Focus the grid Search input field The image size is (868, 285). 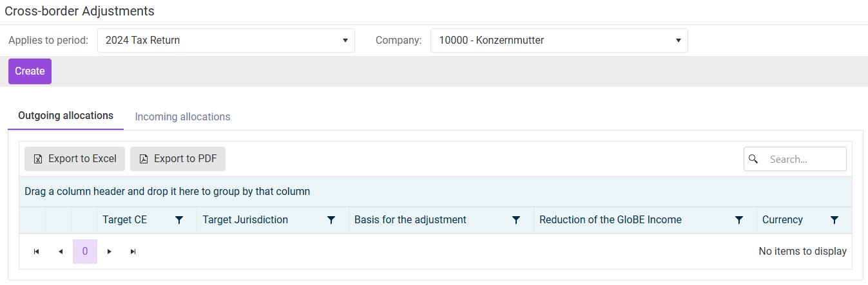pos(803,159)
